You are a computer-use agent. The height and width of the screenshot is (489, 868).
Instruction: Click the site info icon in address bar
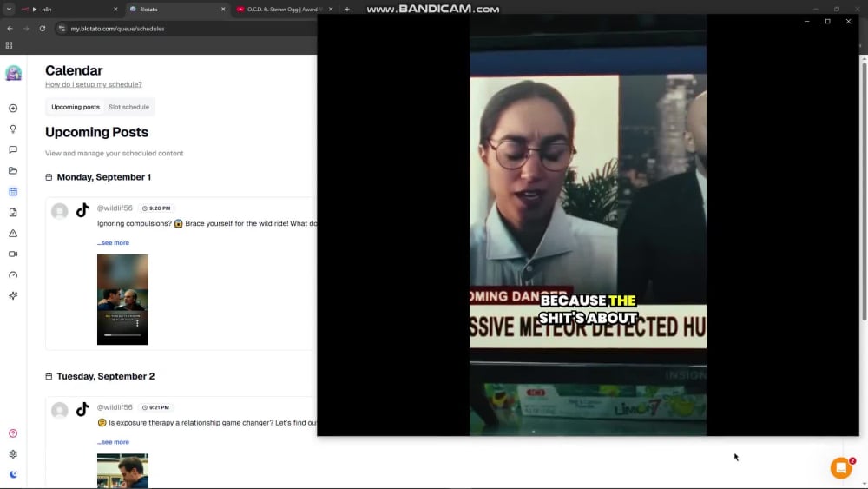[62, 29]
